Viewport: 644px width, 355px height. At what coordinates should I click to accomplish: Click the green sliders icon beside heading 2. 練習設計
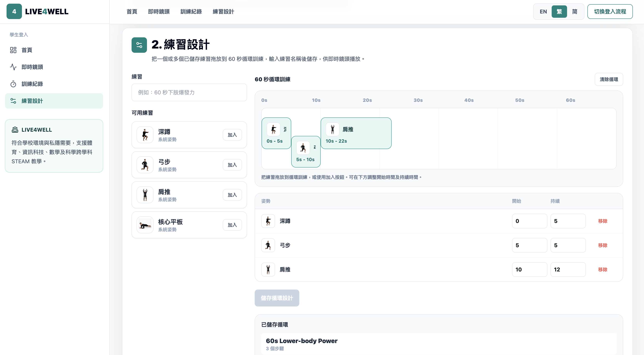tap(139, 45)
